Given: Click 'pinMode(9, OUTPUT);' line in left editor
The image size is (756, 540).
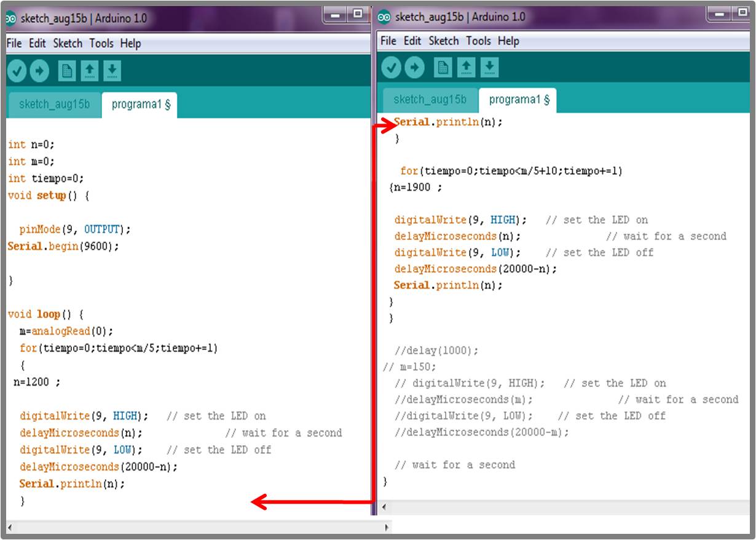Looking at the screenshot, I should coord(75,229).
